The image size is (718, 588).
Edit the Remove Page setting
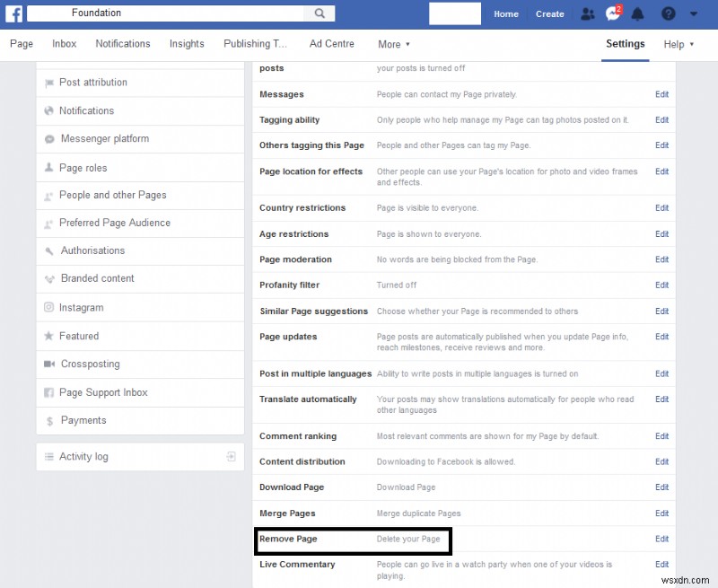pos(661,539)
